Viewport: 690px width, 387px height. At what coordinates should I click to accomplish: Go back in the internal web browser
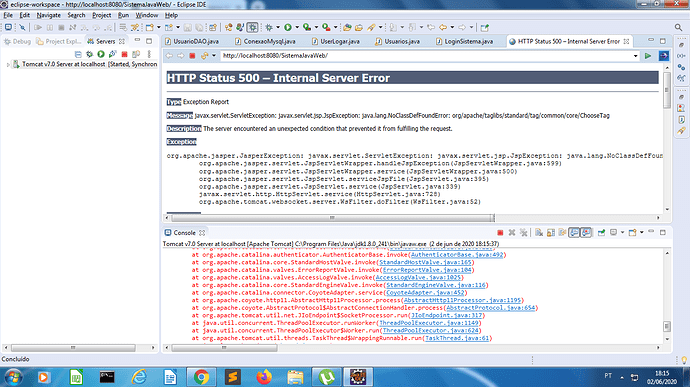pos(169,56)
